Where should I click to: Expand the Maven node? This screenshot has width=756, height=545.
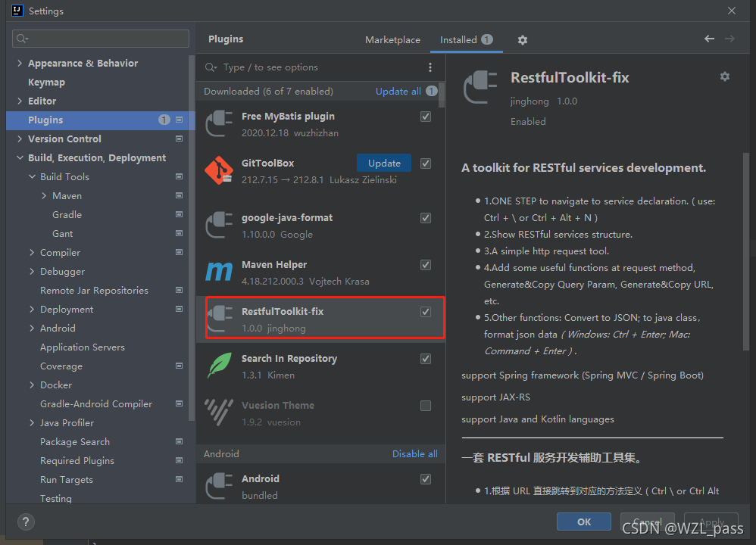pyautogui.click(x=44, y=195)
